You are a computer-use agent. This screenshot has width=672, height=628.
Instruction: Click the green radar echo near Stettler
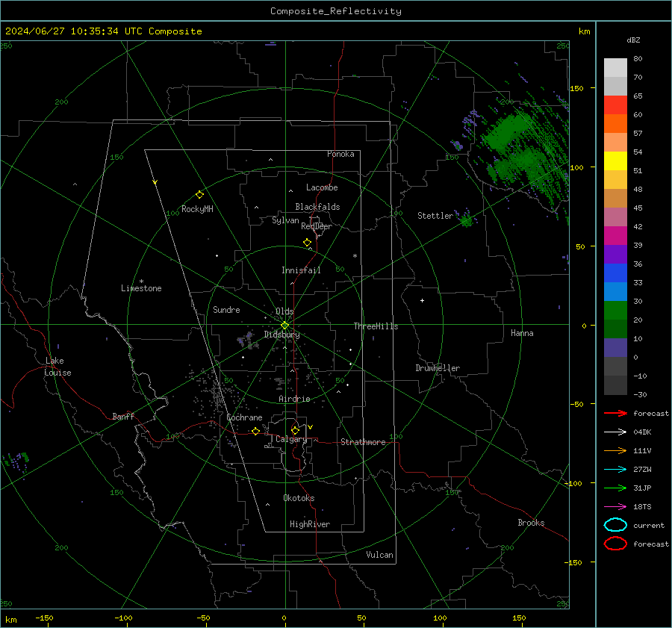(x=466, y=221)
